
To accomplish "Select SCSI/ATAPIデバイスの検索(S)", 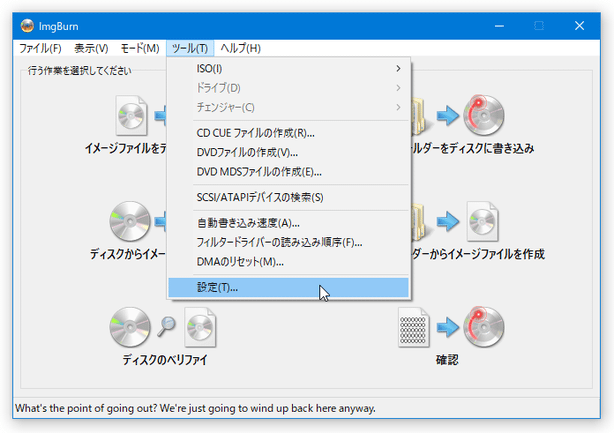I will coord(289,197).
